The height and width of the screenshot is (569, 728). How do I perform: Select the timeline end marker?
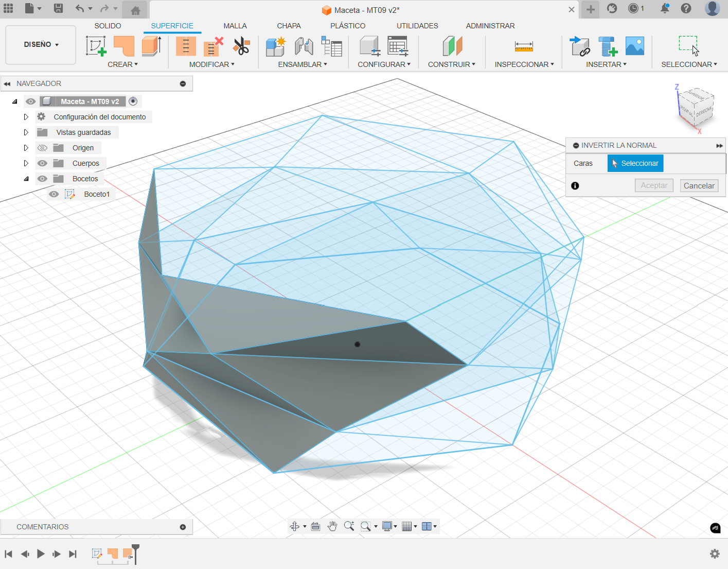tap(135, 554)
